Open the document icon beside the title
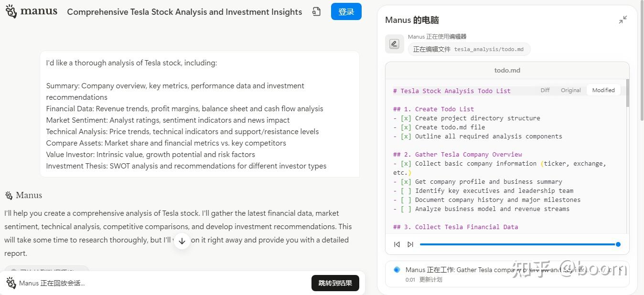644x295 pixels. click(316, 11)
